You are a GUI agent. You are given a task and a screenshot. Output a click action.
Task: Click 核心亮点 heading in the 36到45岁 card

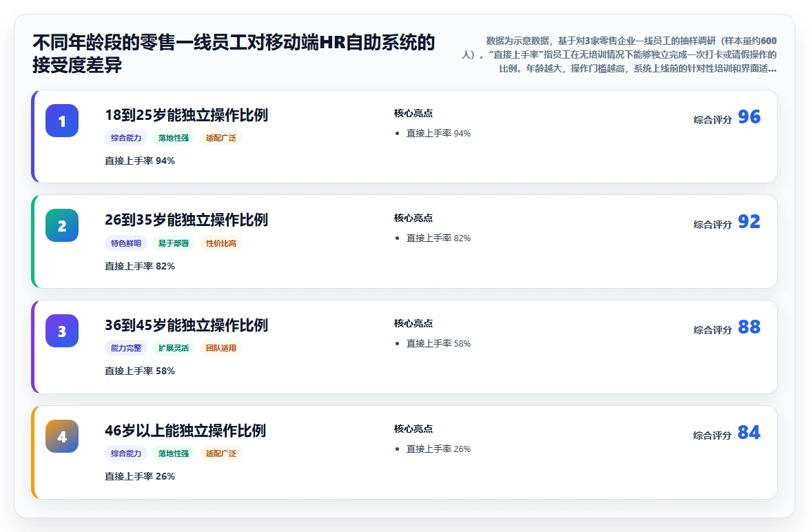pyautogui.click(x=413, y=323)
